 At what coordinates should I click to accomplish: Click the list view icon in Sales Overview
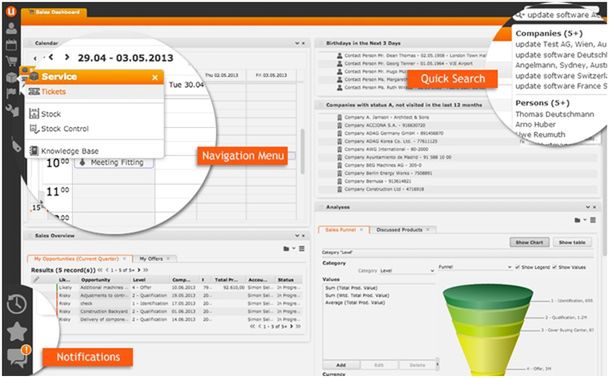tap(302, 249)
